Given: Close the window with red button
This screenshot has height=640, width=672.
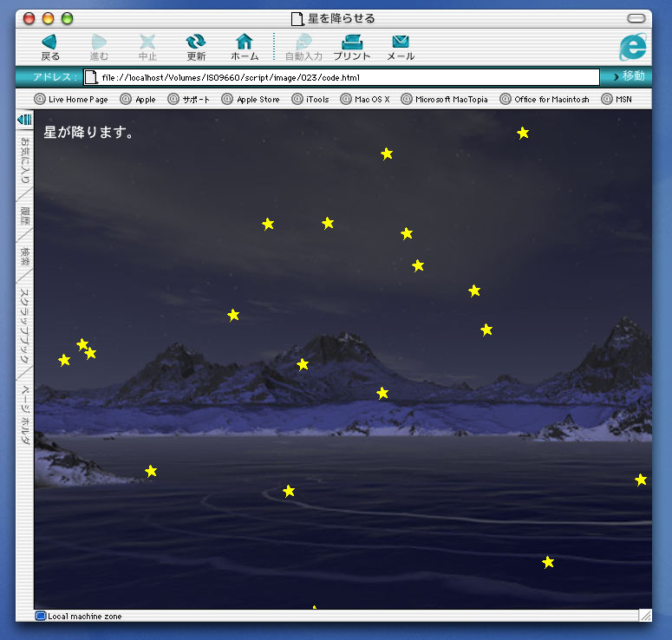Looking at the screenshot, I should pyautogui.click(x=29, y=18).
